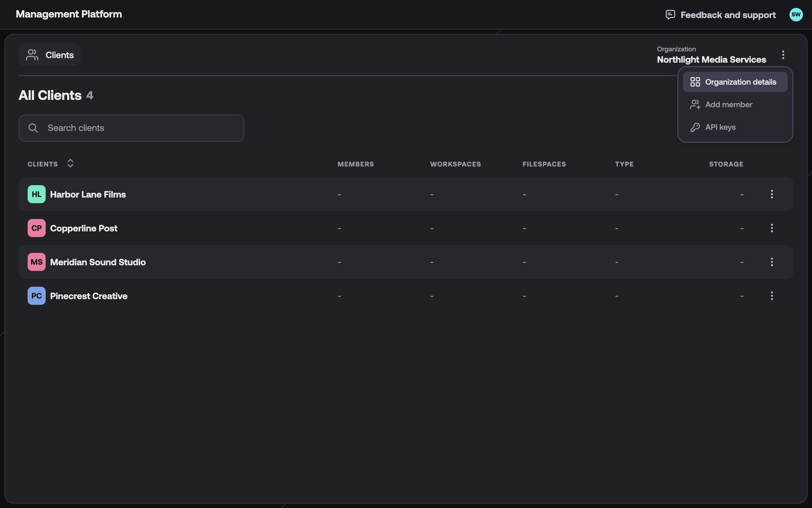Choose Add member from the menu
Image resolution: width=812 pixels, height=508 pixels.
735,104
